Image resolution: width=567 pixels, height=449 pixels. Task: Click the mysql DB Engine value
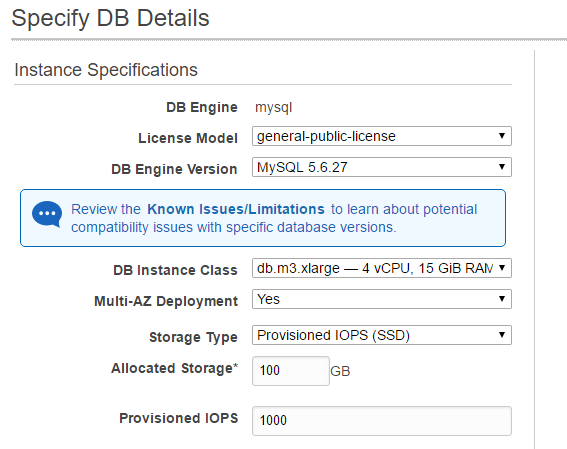273,108
